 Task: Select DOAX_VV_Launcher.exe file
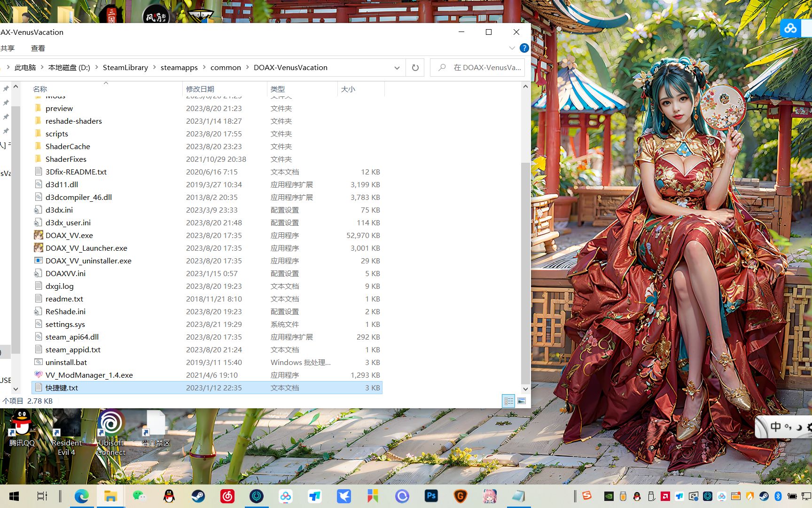click(x=86, y=248)
